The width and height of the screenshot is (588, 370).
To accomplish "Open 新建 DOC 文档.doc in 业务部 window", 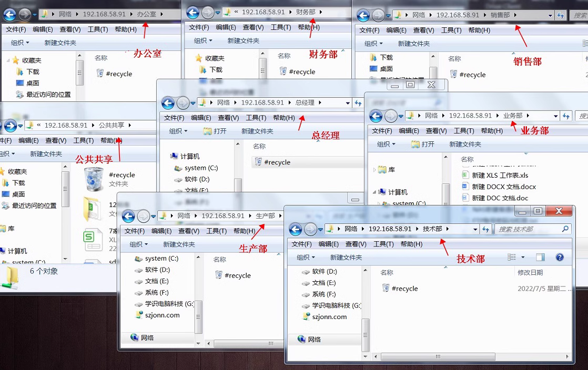I will pos(499,198).
